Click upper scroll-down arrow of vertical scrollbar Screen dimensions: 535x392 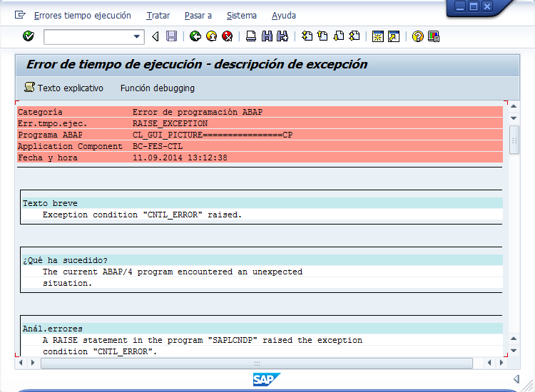[x=514, y=118]
